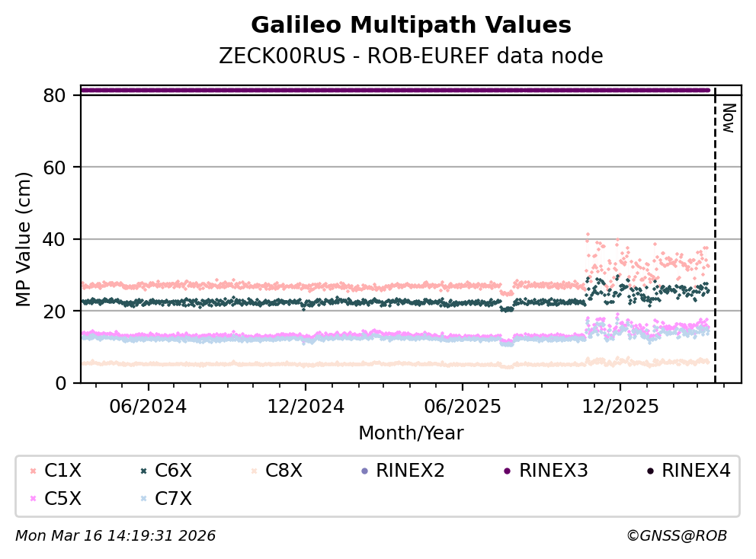Click the RINEX4 dark legend dot
The width and height of the screenshot is (756, 559).
pyautogui.click(x=649, y=471)
